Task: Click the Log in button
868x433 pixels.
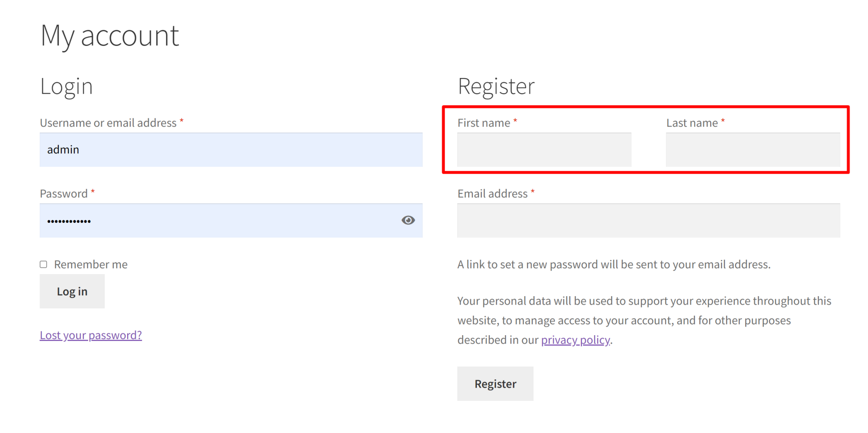Action: coord(72,291)
